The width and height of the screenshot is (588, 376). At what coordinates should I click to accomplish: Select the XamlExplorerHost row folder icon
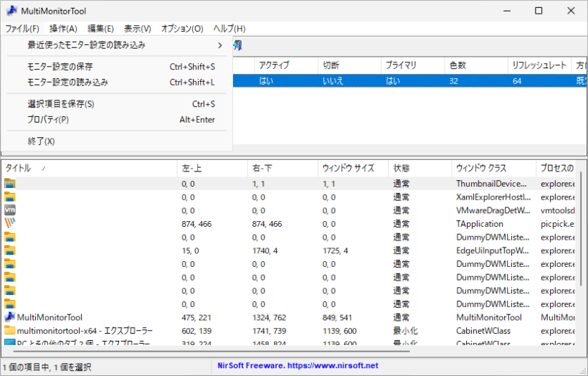(10, 197)
